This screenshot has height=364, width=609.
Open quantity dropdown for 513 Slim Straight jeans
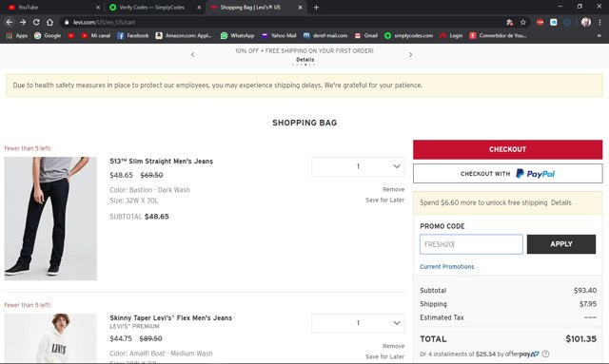coord(358,166)
